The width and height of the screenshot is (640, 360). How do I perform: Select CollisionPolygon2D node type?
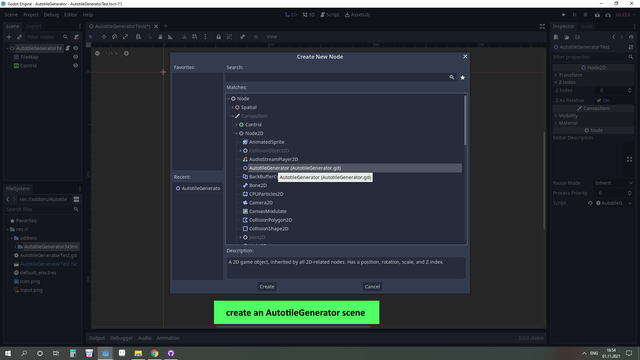click(270, 220)
